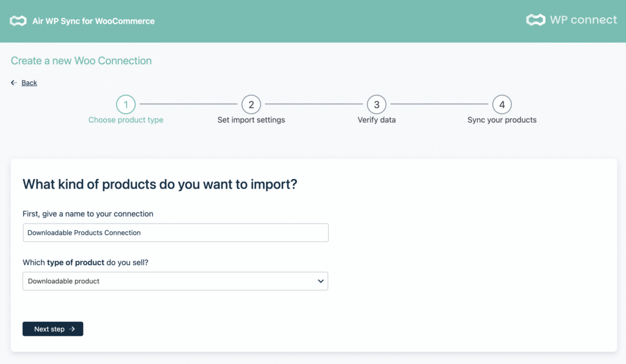
Task: Jump to the step 2 circle
Action: (x=251, y=104)
